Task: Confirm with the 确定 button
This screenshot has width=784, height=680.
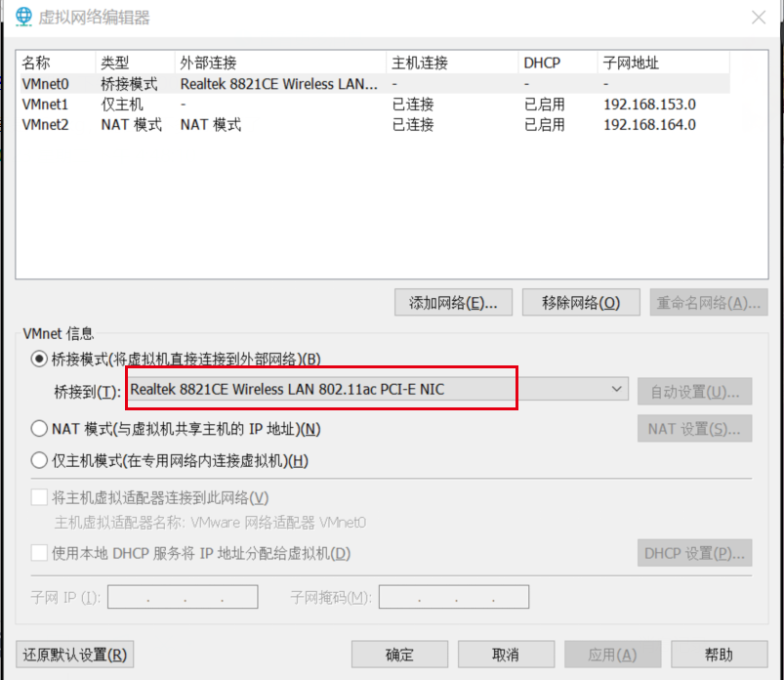Action: click(399, 655)
